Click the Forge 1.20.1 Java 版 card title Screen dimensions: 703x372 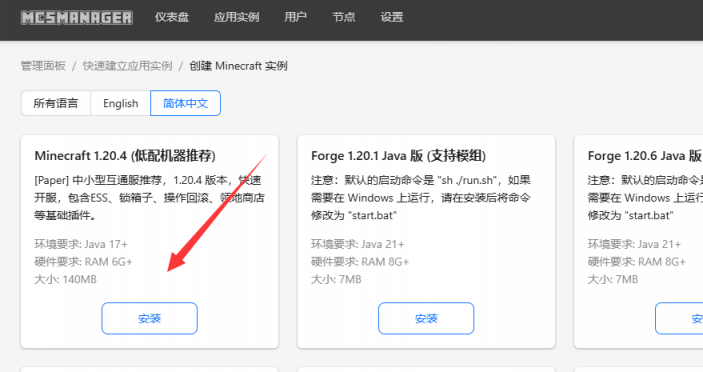coord(399,156)
